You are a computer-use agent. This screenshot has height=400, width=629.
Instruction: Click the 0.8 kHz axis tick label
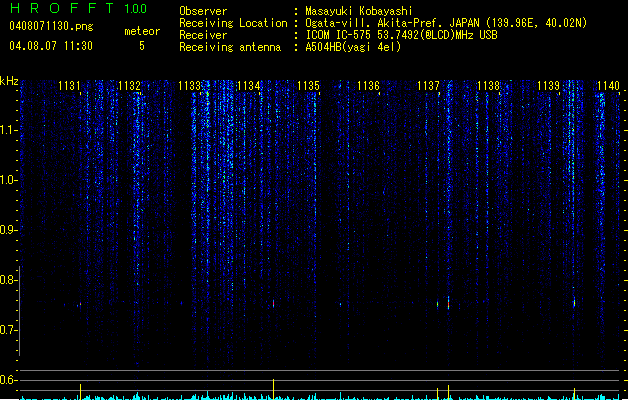(x=8, y=280)
